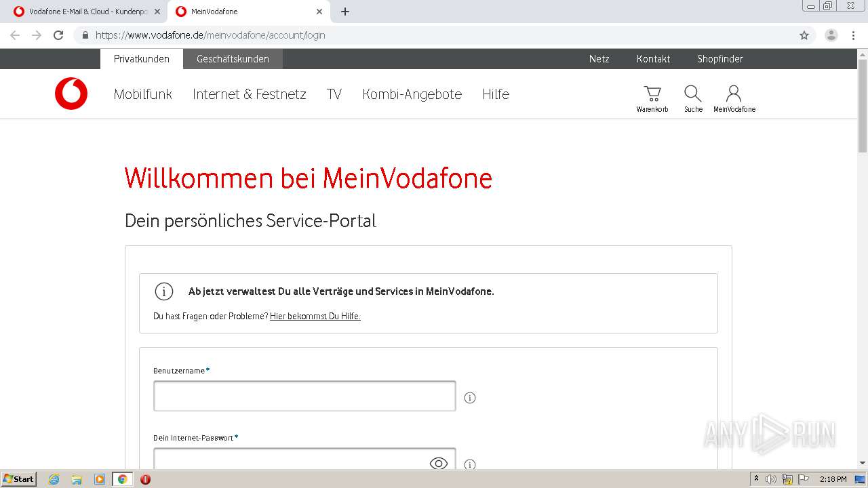Toggle password visibility eye icon
Image resolution: width=868 pixels, height=488 pixels.
click(439, 464)
